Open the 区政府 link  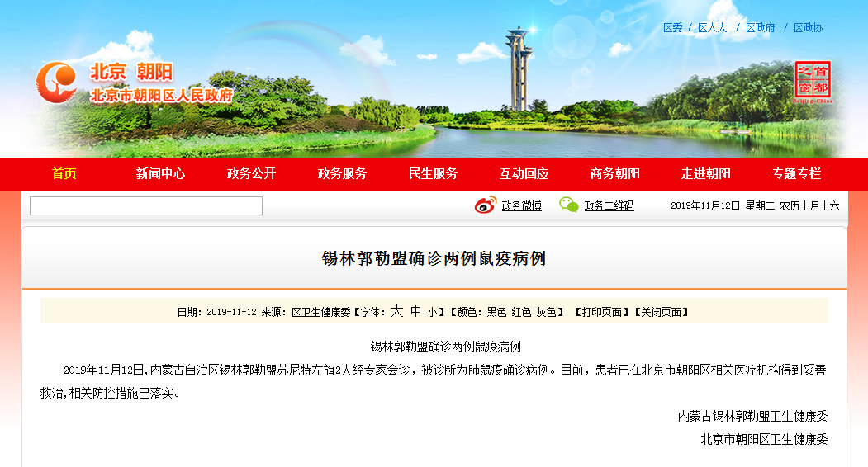click(x=760, y=28)
